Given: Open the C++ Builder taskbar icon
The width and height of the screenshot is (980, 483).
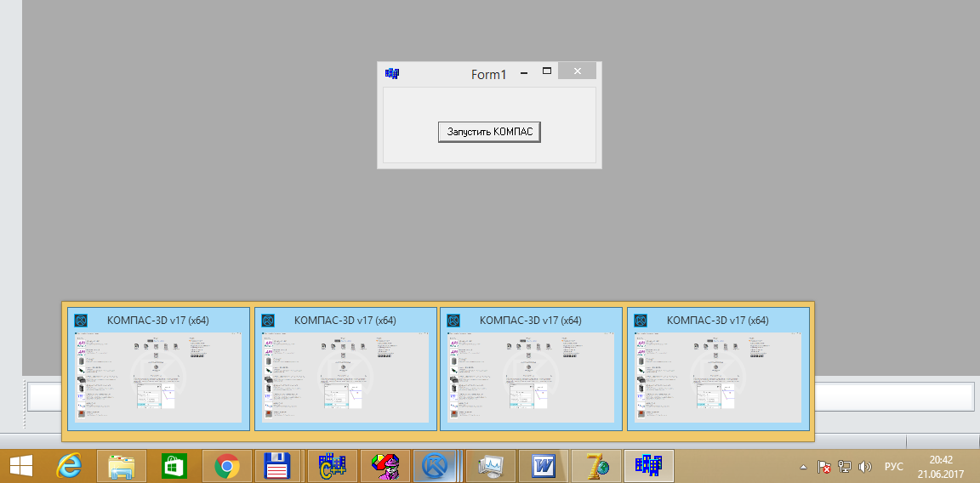Looking at the screenshot, I should click(x=333, y=466).
